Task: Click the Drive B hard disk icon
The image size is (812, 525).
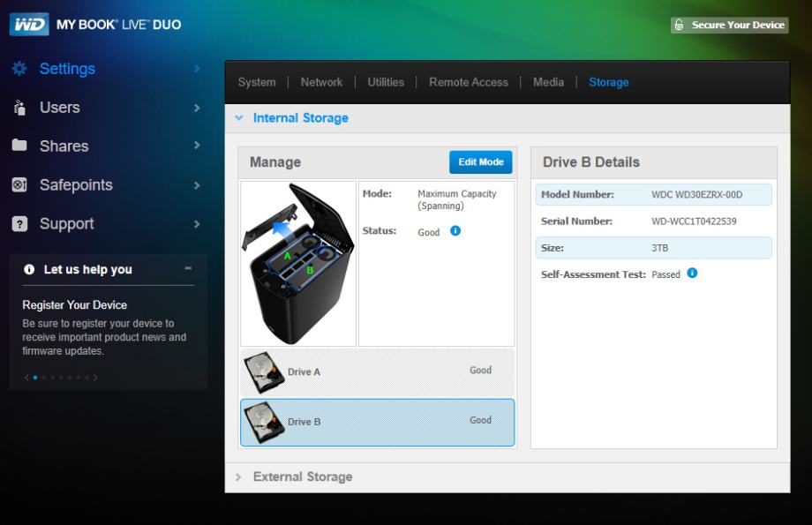Action: pyautogui.click(x=264, y=423)
